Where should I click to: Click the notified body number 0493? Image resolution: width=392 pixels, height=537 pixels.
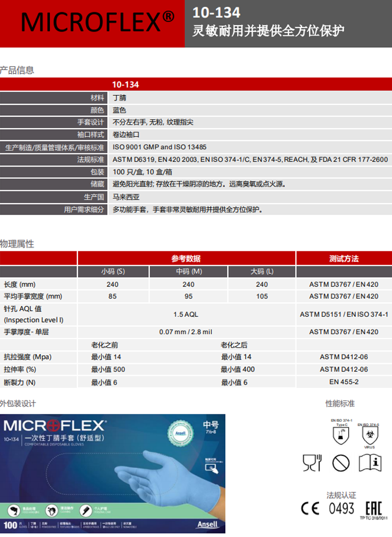click(x=341, y=509)
